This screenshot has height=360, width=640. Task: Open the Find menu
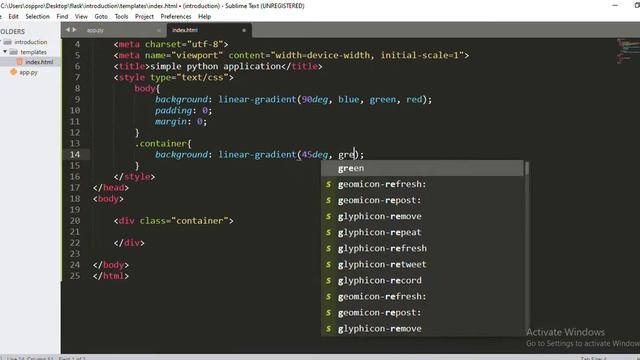(x=62, y=17)
